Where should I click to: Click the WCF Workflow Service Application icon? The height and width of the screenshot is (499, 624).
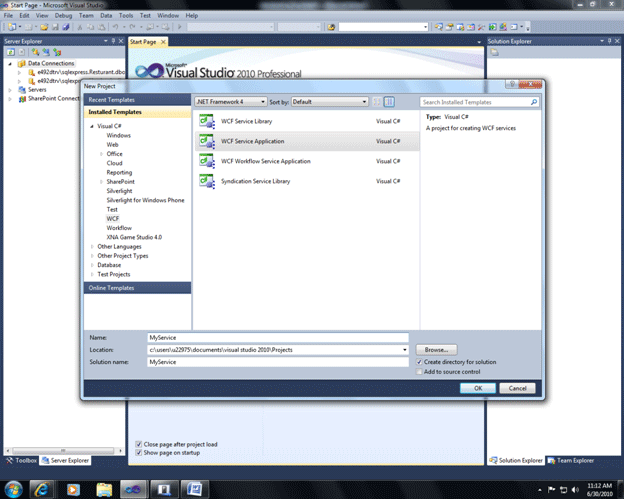[x=207, y=161]
